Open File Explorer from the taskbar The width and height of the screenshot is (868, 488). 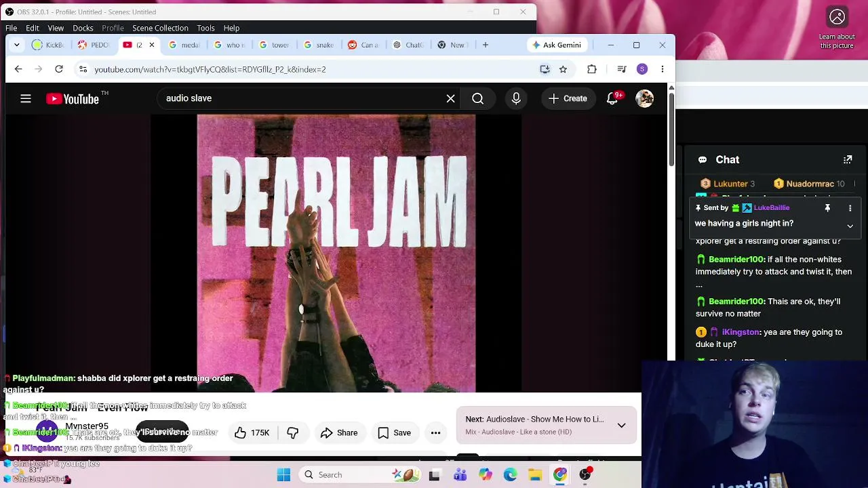tap(535, 475)
